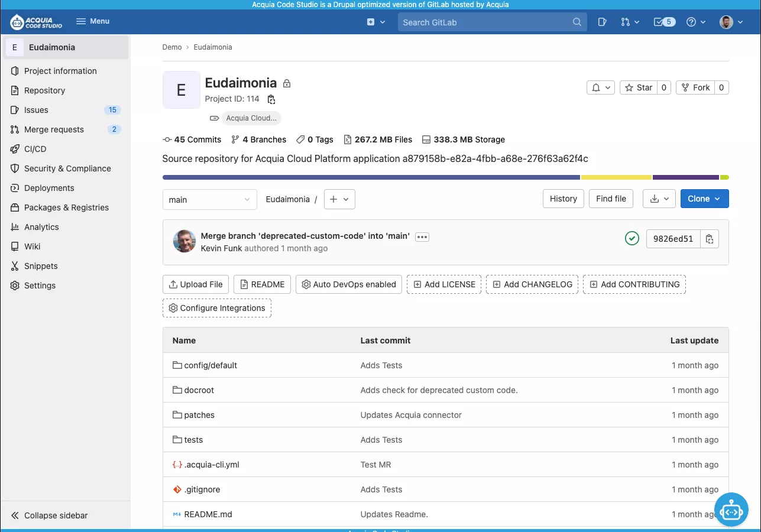Open the chatbot robot widget
This screenshot has height=532, width=761.
click(x=732, y=510)
